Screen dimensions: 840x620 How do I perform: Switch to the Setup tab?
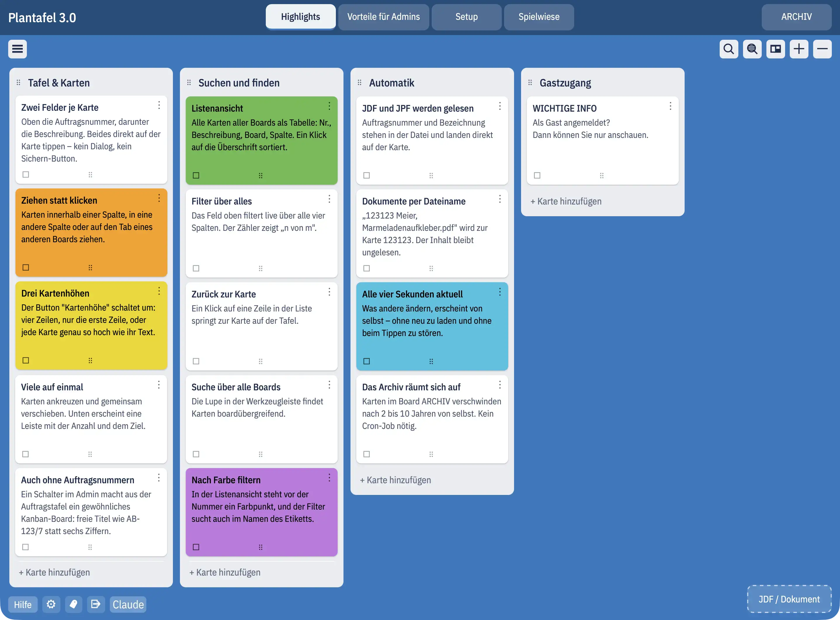click(466, 17)
